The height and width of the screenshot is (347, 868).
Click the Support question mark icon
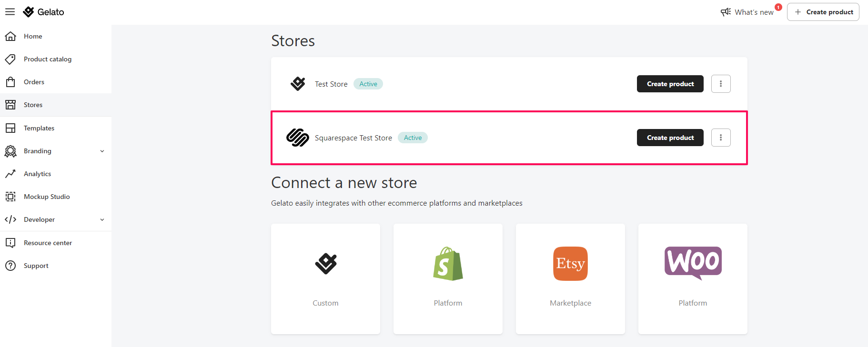(x=10, y=266)
